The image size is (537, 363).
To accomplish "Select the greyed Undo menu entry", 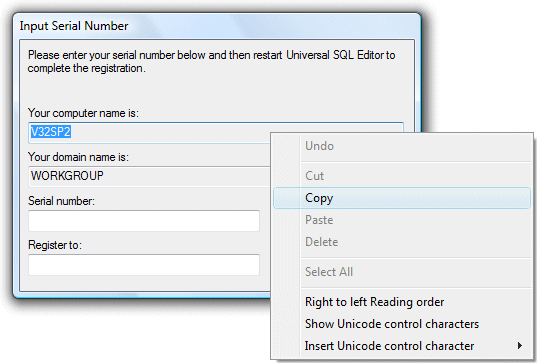I will [x=402, y=146].
